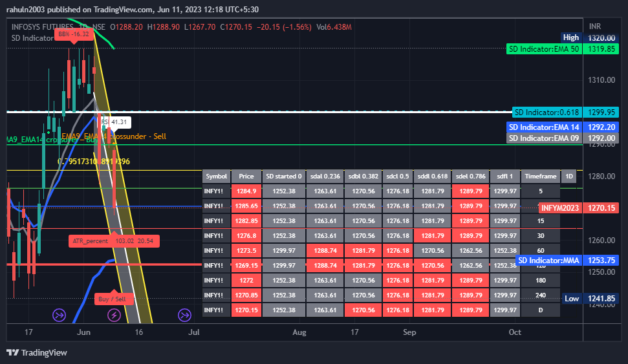Click the 1272 price cell

click(x=246, y=281)
